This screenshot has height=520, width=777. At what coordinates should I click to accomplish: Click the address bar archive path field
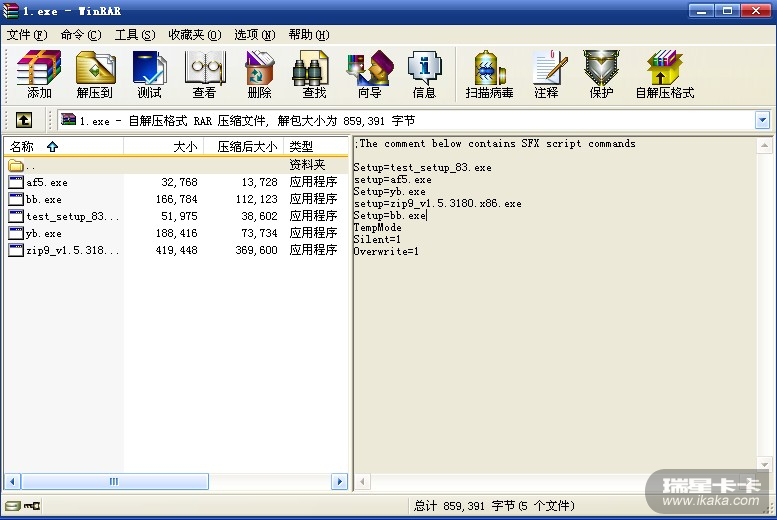(x=406, y=120)
